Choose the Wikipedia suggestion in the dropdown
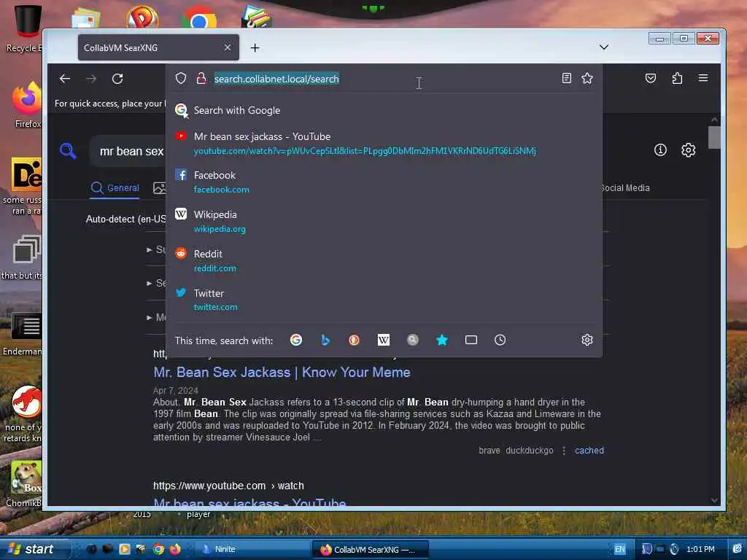 tap(384, 222)
